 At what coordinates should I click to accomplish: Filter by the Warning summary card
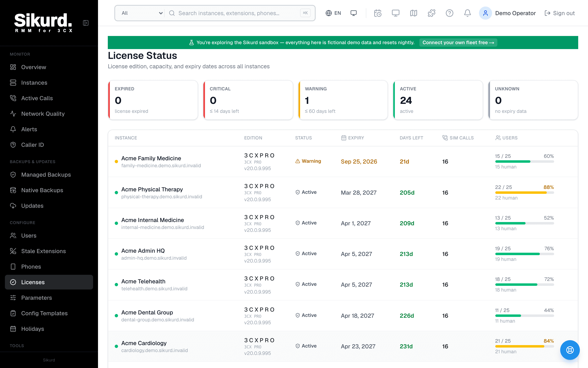tap(343, 100)
